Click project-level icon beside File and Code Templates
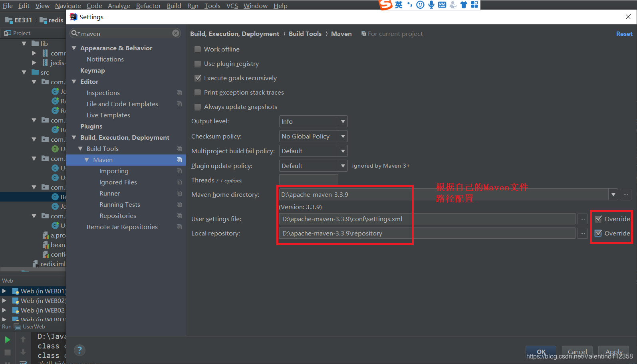Image resolution: width=637 pixels, height=364 pixels. [x=179, y=104]
